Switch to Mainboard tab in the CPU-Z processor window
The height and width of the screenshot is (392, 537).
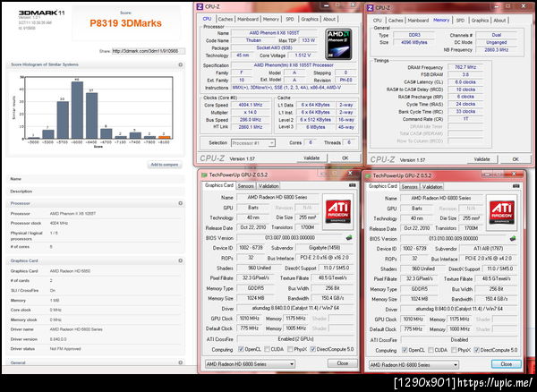click(248, 19)
